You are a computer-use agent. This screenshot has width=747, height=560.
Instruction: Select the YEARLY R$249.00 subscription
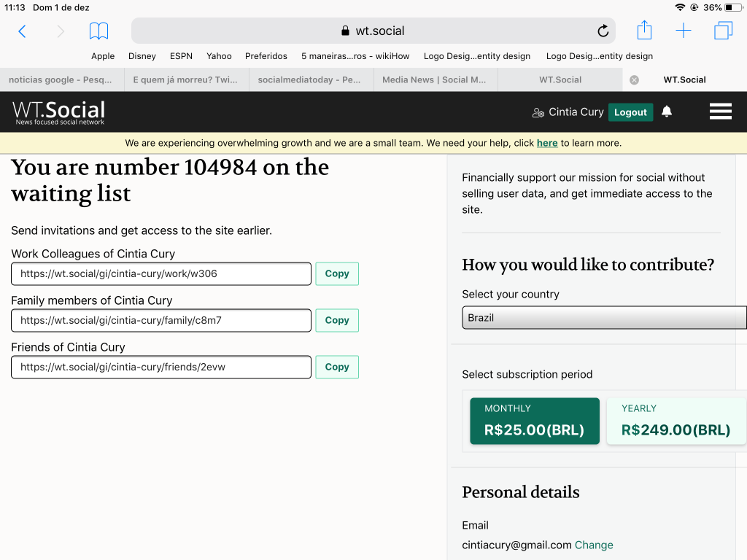coord(676,421)
